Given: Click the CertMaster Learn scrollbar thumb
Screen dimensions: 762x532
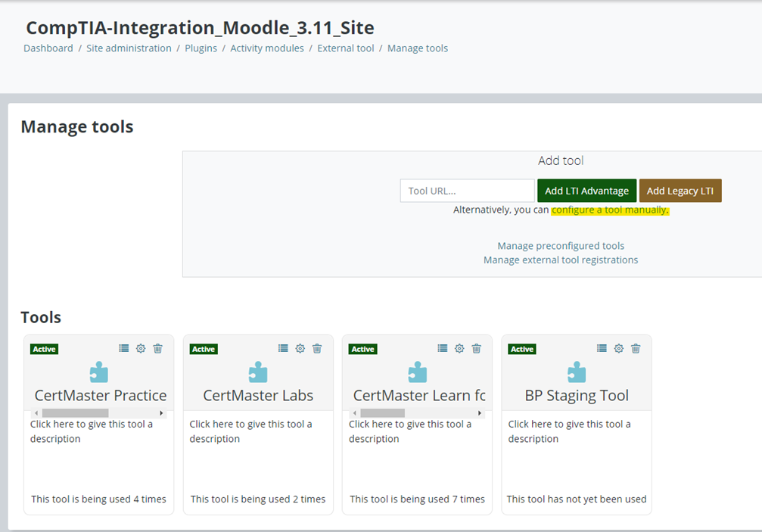Looking at the screenshot, I should click(x=382, y=413).
